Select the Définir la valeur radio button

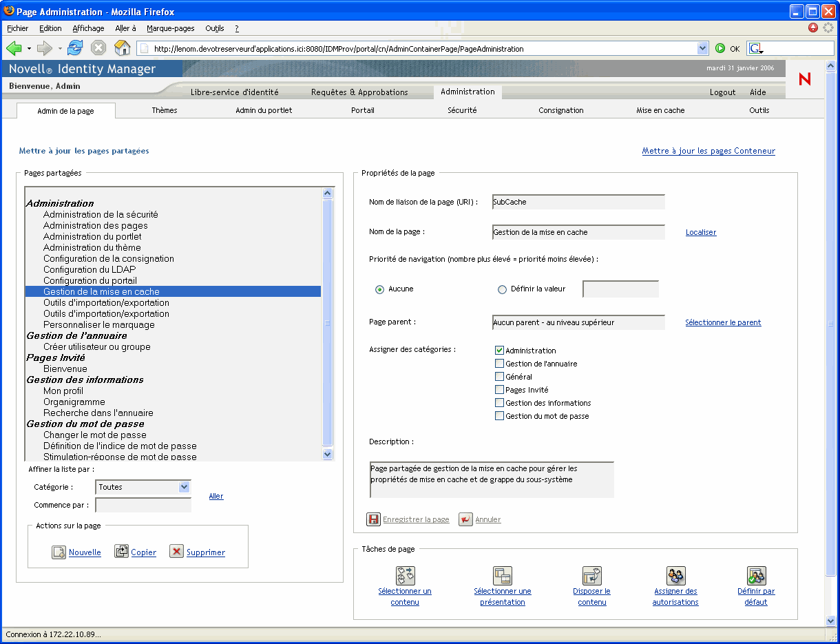coord(502,289)
